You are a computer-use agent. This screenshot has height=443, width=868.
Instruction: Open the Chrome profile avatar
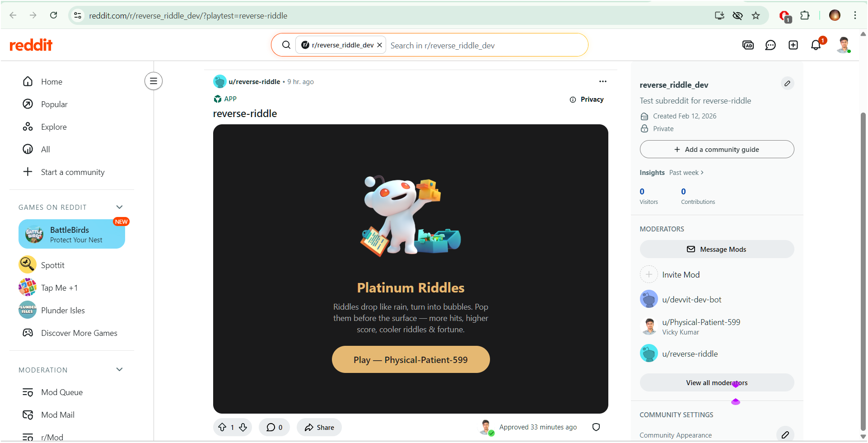(x=835, y=15)
